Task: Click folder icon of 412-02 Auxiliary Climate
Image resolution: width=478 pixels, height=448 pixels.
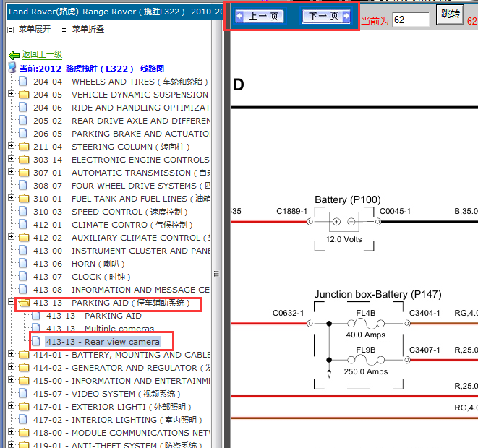Action: coord(24,237)
